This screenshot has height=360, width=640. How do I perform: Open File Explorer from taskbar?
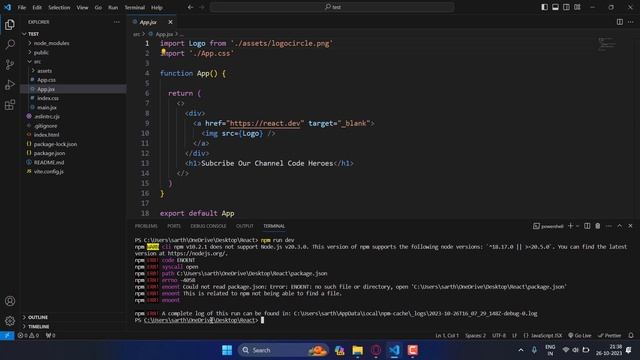tap(358, 350)
